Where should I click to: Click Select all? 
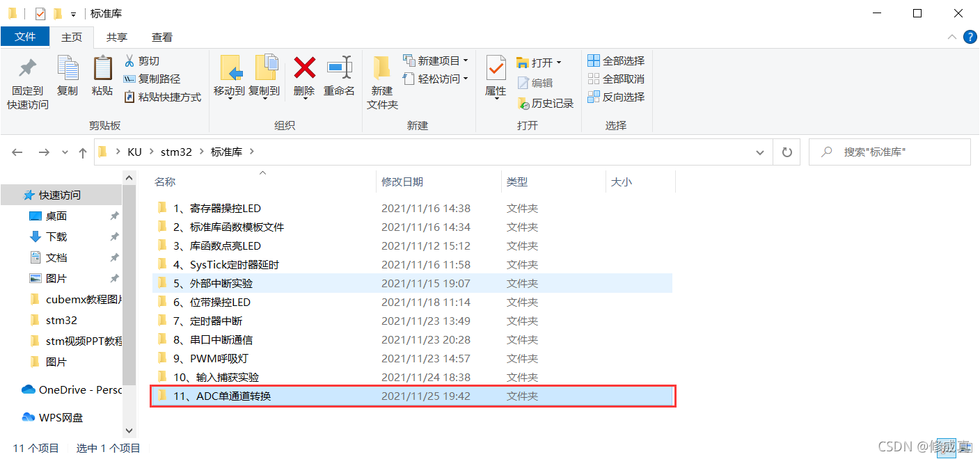tap(616, 61)
